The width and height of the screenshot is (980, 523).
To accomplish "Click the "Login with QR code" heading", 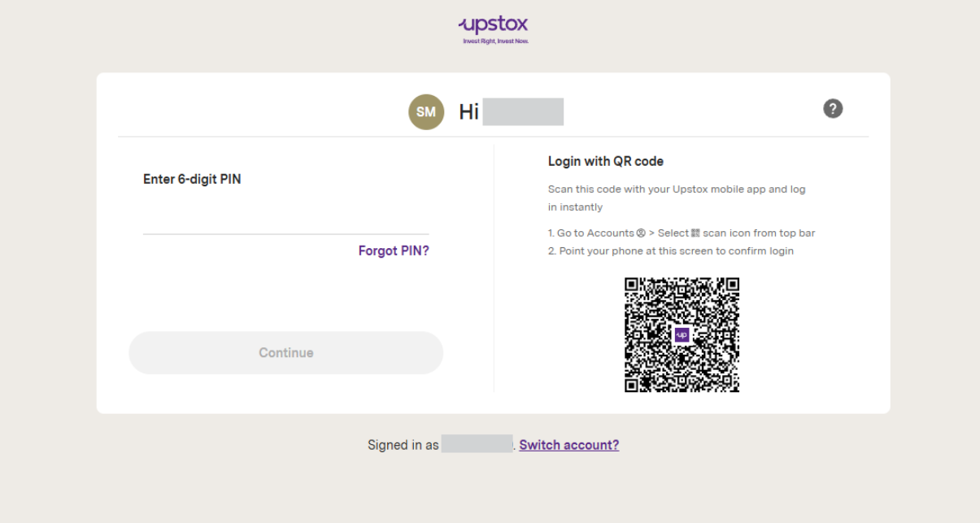I will point(606,161).
